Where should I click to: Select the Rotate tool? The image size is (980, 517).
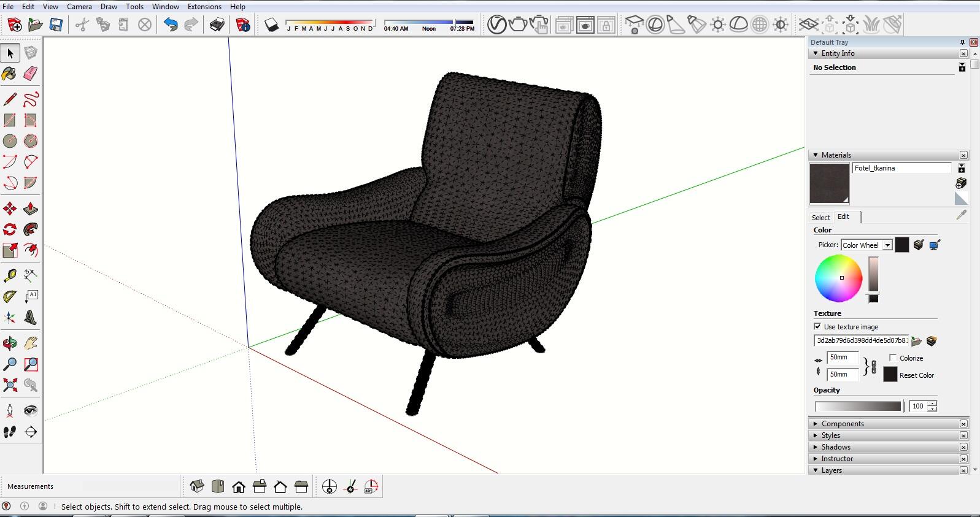[10, 230]
